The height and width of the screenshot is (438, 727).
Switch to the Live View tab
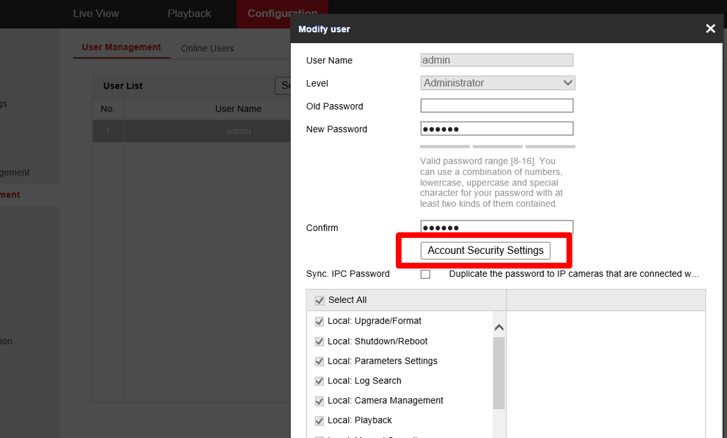(96, 13)
